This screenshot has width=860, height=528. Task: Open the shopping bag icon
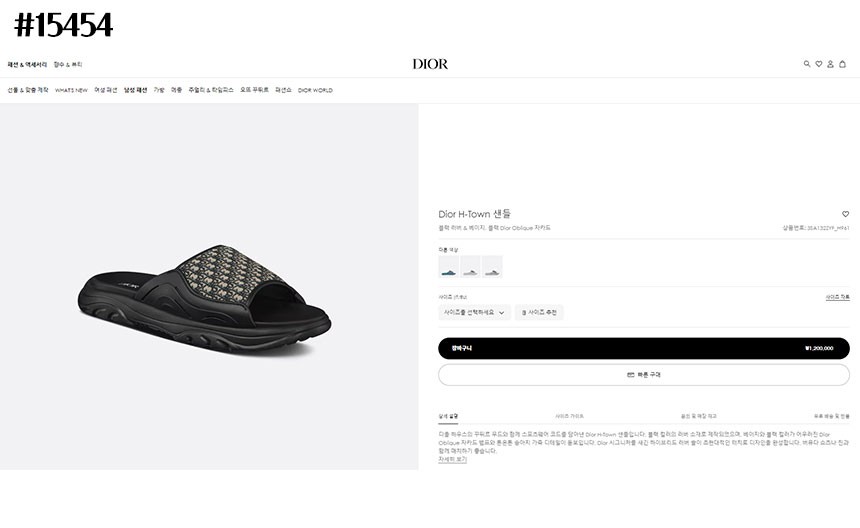click(842, 64)
